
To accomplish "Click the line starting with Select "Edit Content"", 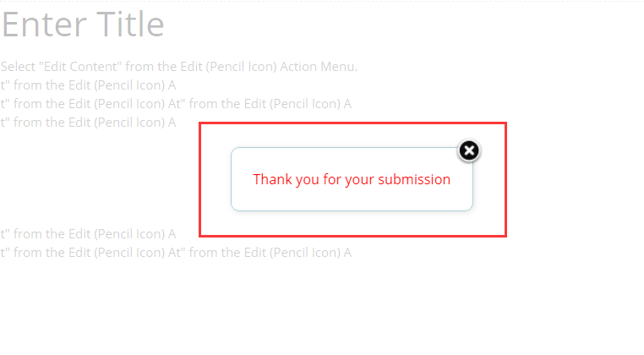I will tap(179, 67).
